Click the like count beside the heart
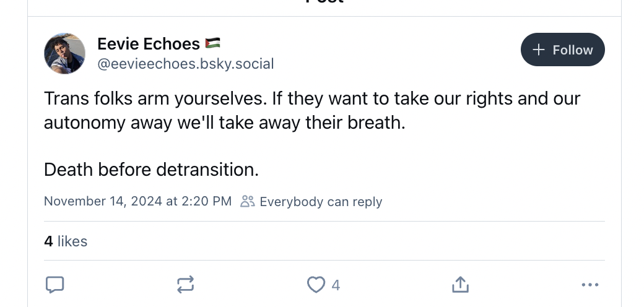Screen dimensions: 644x307 336,285
